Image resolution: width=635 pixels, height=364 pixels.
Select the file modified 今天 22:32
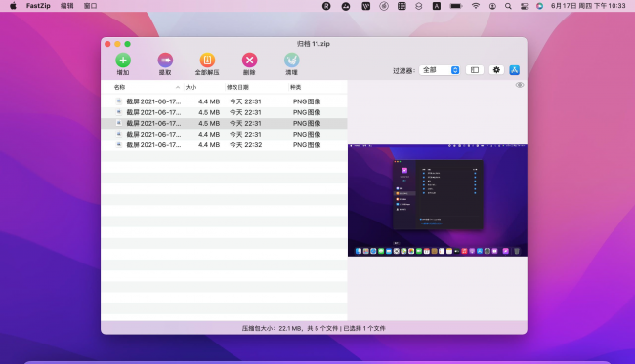coord(224,144)
